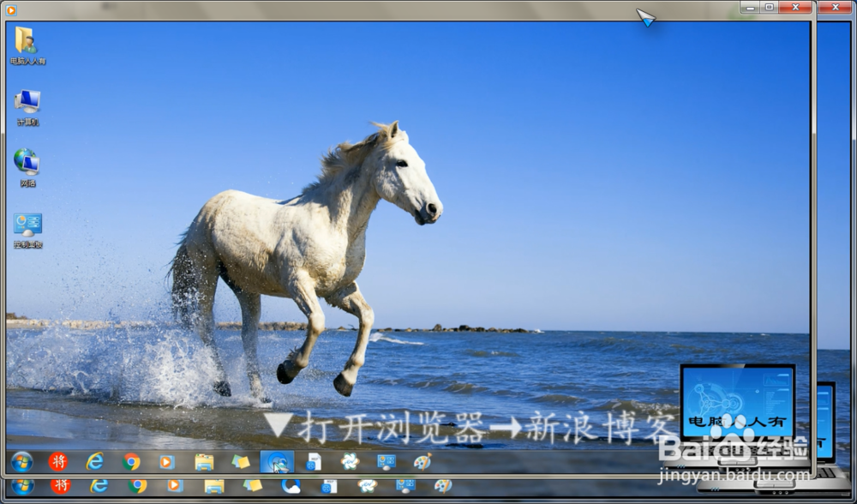Open Sticky Notes in front window taskbar
Image resolution: width=857 pixels, height=504 pixels.
[241, 463]
